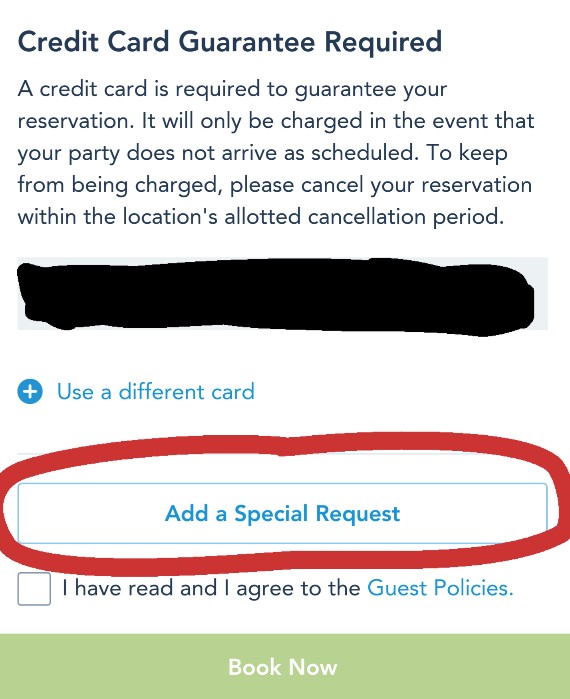Tap the 'I have read and I agree' label
Viewport: 570px width, 699px height.
211,588
